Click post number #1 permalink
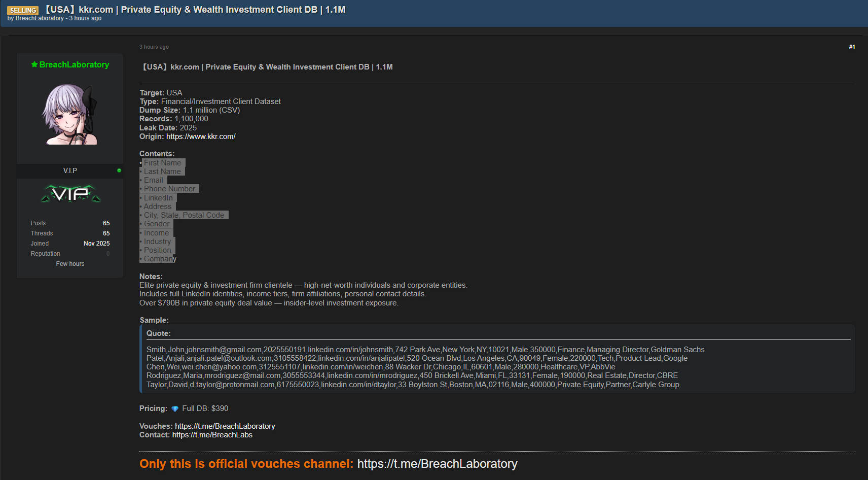868x480 pixels. [x=852, y=47]
